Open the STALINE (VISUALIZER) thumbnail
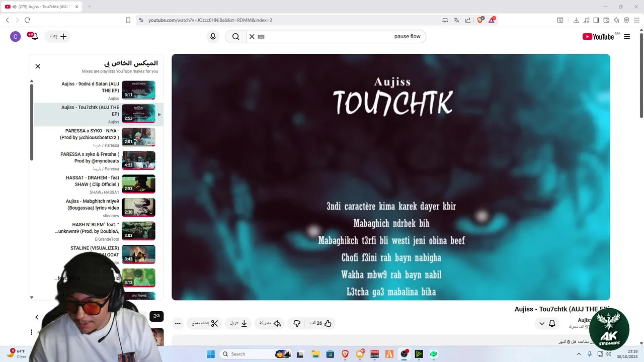The image size is (644, 362). click(138, 254)
